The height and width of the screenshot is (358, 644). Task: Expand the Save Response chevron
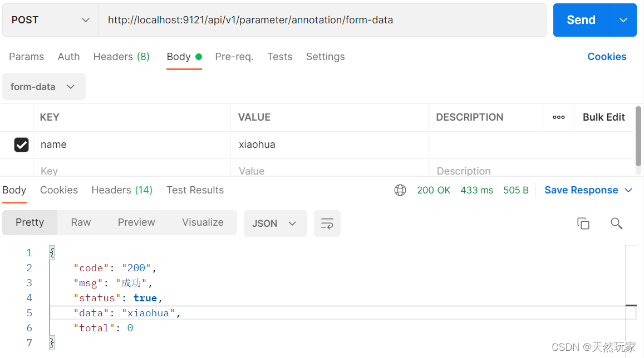628,190
